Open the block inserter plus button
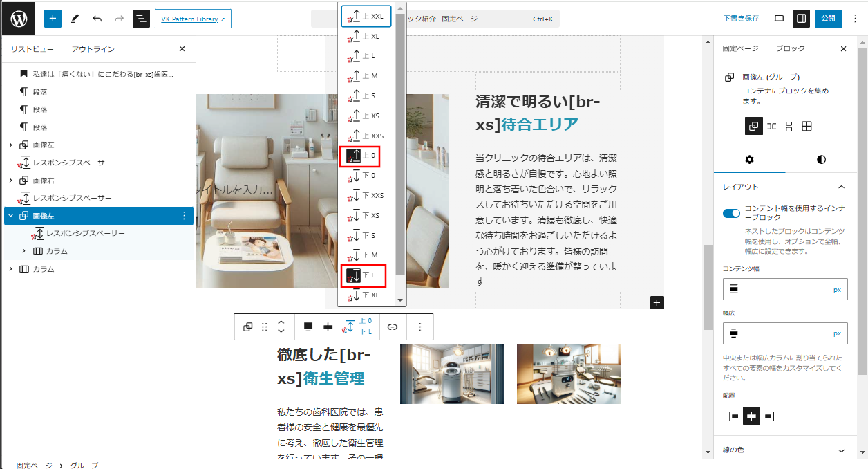Screen dimensions: 868x469 click(53, 19)
